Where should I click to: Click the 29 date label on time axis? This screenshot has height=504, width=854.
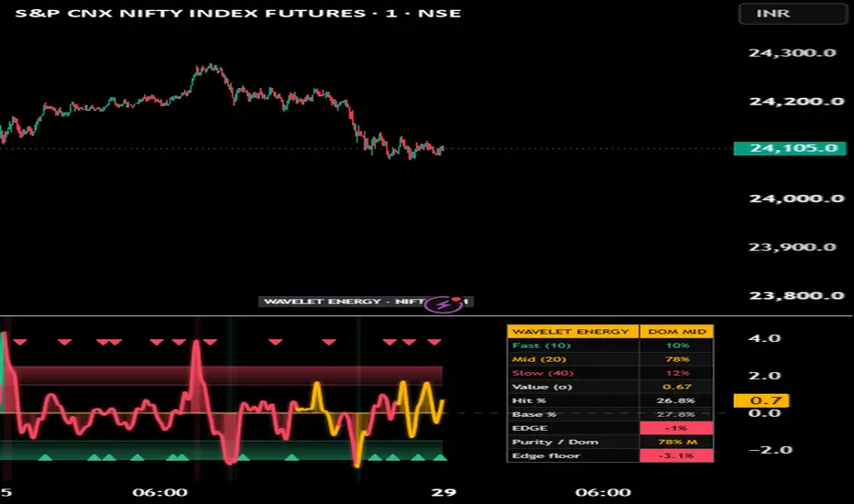point(443,493)
